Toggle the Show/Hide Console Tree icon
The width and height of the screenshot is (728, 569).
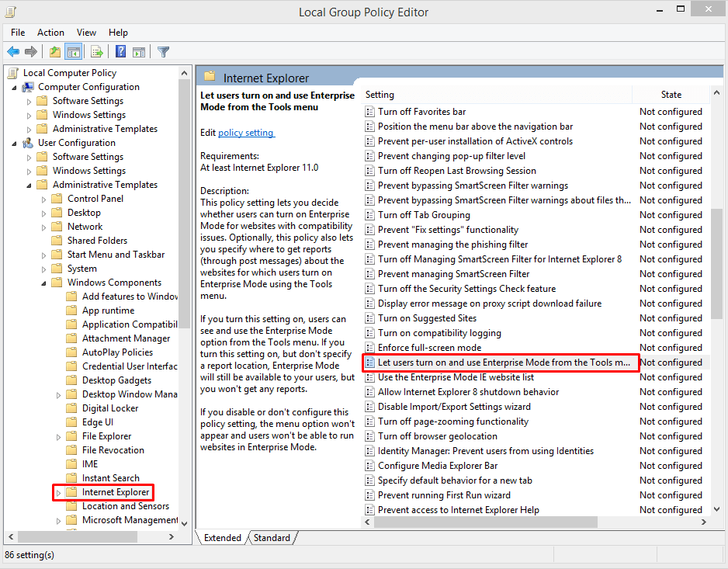74,51
